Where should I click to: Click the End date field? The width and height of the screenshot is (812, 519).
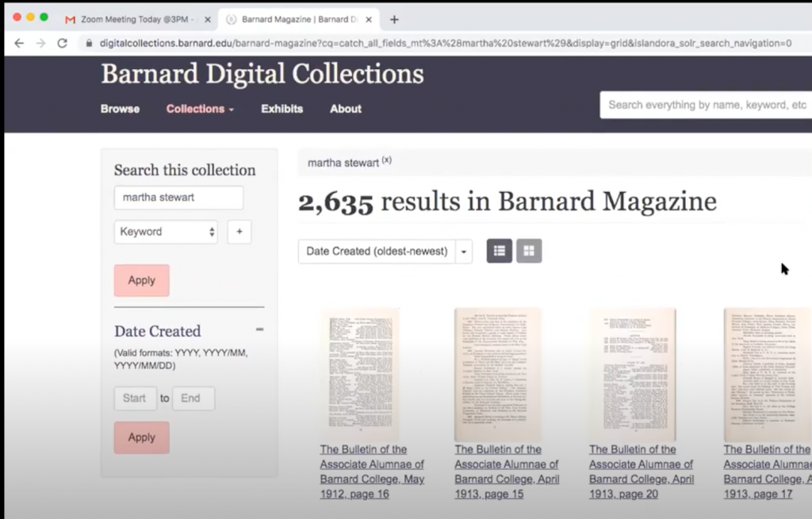[x=193, y=398]
